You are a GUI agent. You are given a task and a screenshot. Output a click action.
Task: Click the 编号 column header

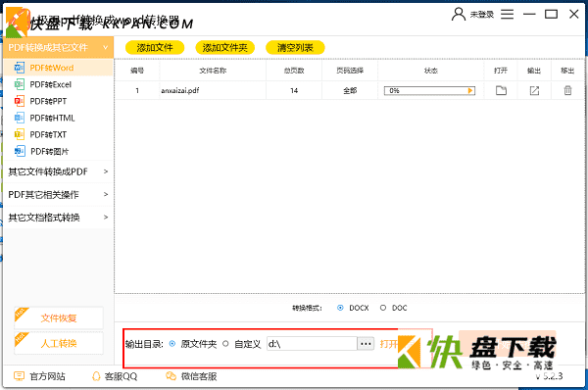pos(137,71)
